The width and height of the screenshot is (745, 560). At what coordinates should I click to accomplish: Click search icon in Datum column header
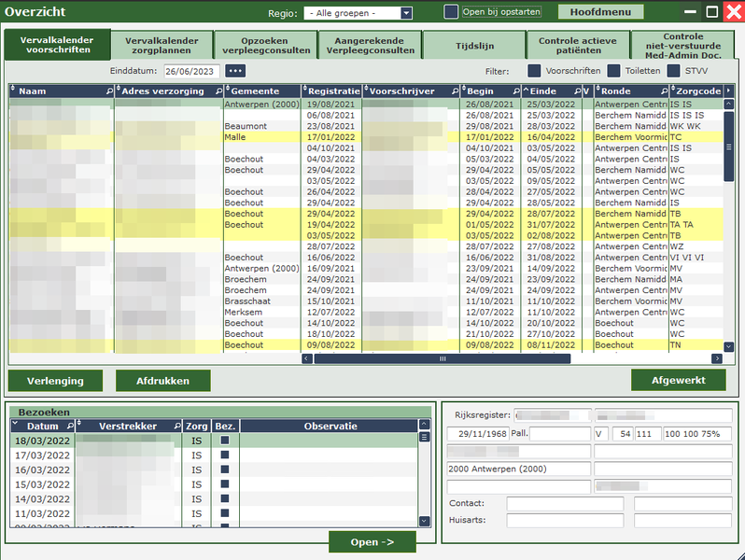coord(70,427)
